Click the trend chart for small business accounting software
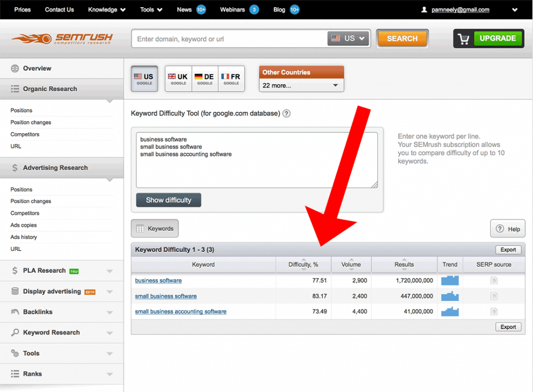533x392 pixels. click(x=450, y=311)
